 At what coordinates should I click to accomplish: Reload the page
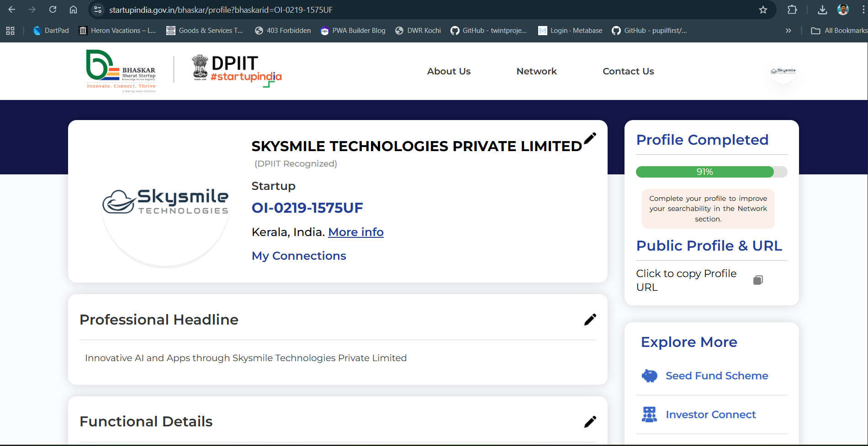coord(53,10)
